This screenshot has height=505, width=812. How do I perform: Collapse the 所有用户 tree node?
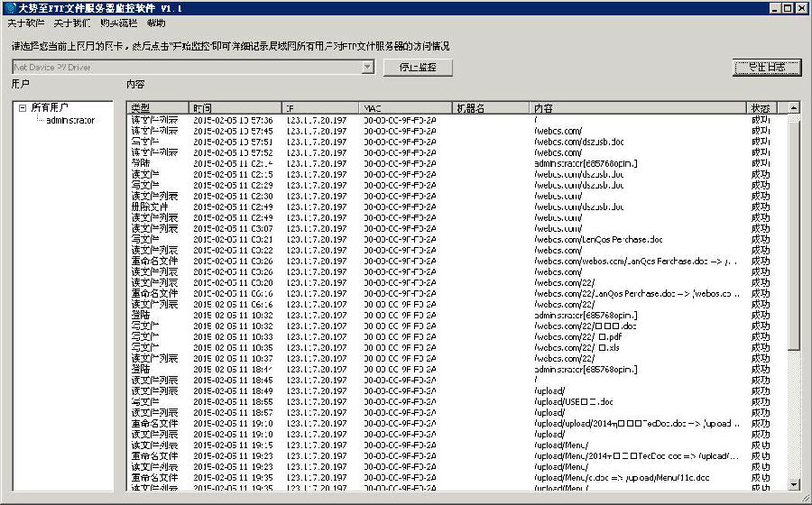23,108
